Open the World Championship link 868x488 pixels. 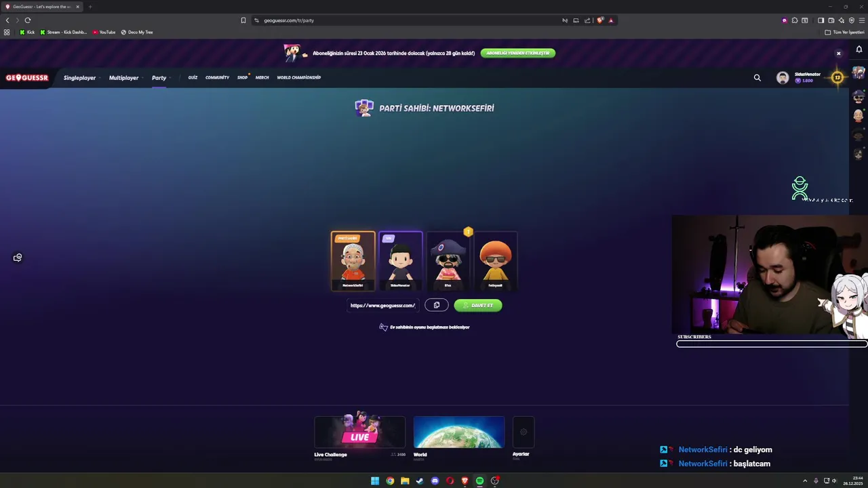(298, 77)
